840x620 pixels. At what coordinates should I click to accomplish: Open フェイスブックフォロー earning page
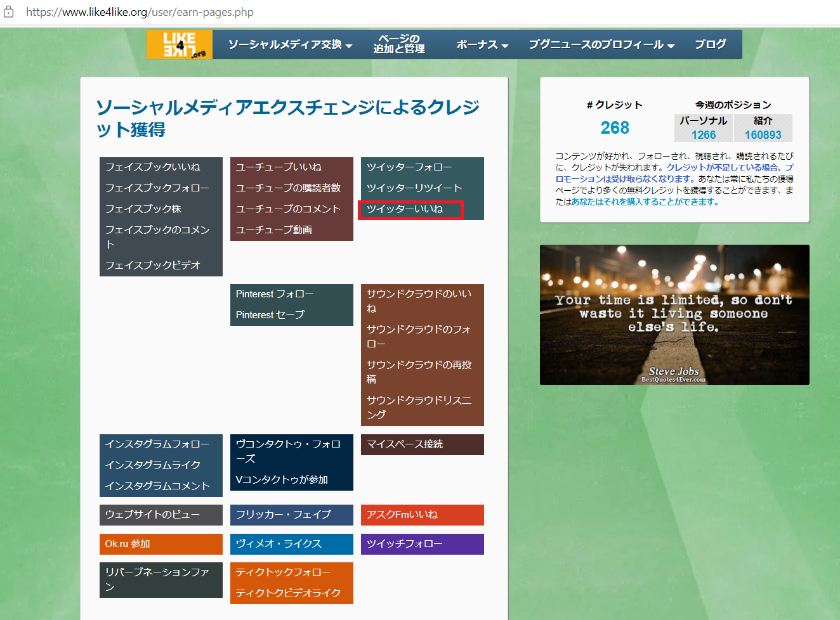(157, 188)
